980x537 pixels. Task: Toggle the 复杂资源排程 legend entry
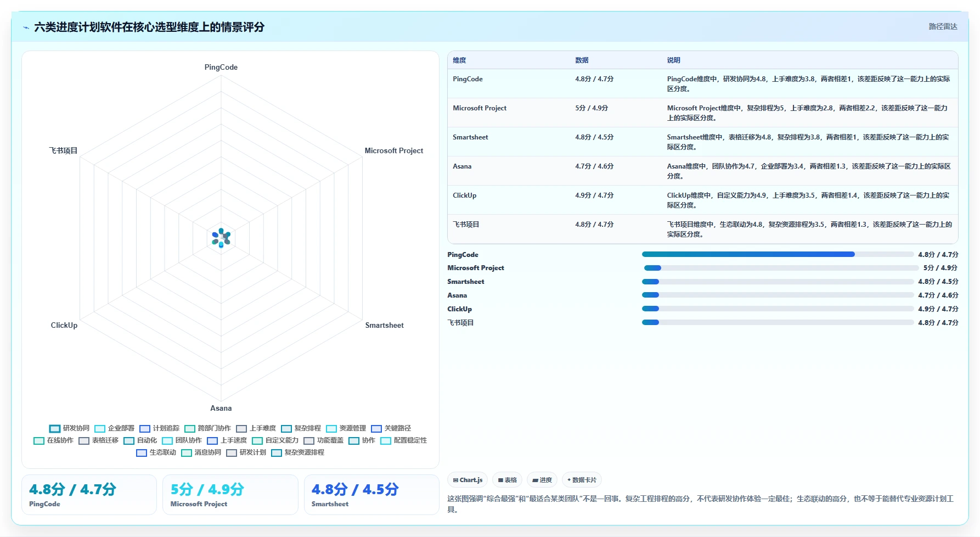(297, 452)
